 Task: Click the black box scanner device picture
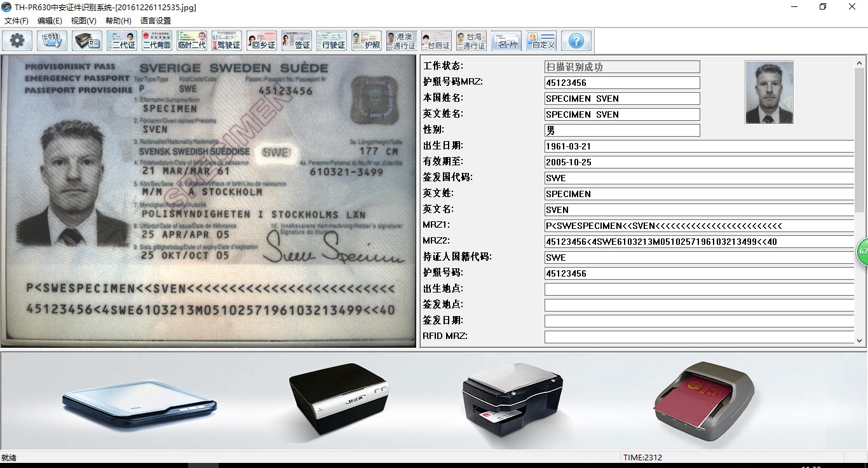point(338,399)
